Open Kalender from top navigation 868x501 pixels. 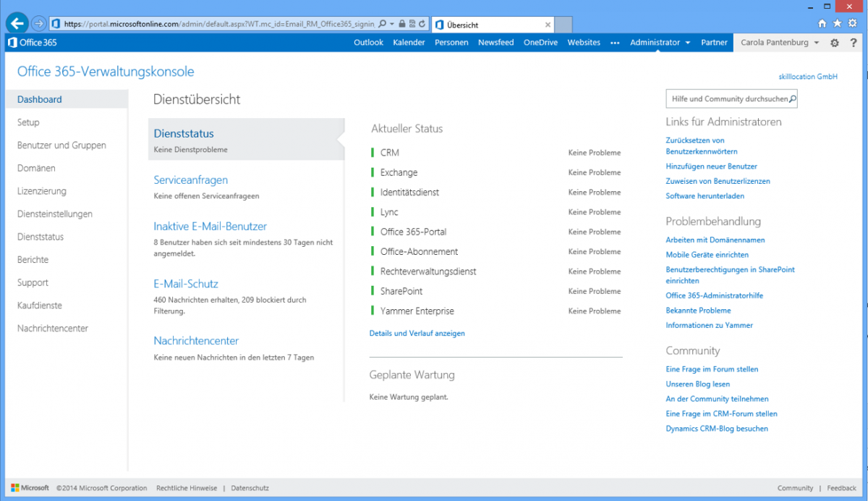tap(409, 43)
